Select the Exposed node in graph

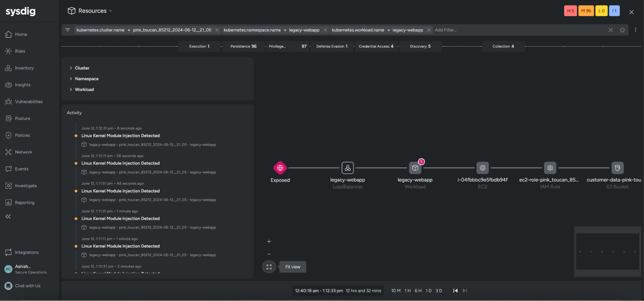pos(280,168)
